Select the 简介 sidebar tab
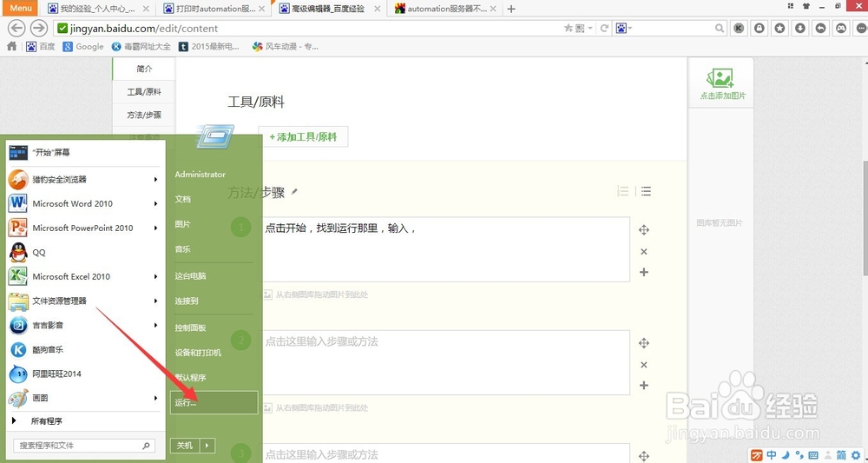The image size is (868, 463). click(x=144, y=69)
